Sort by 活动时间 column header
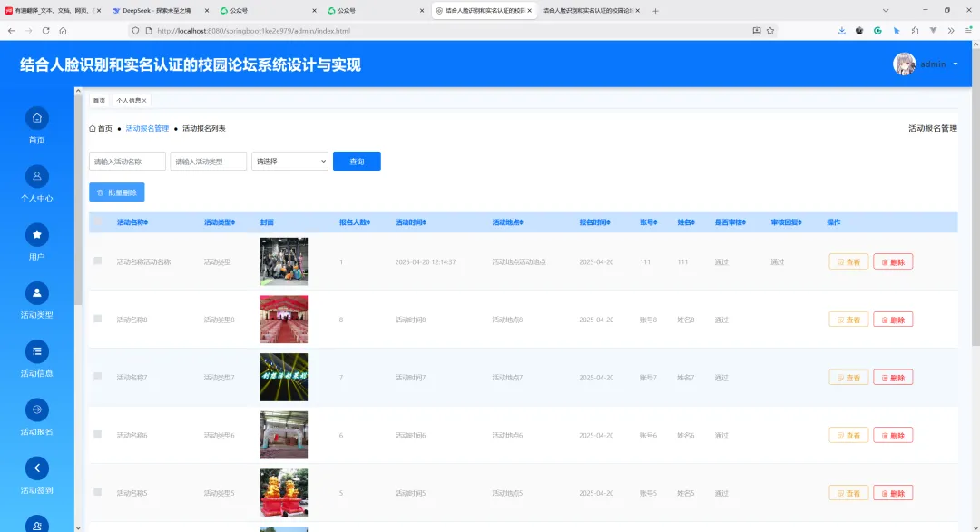This screenshot has width=980, height=532. [411, 222]
